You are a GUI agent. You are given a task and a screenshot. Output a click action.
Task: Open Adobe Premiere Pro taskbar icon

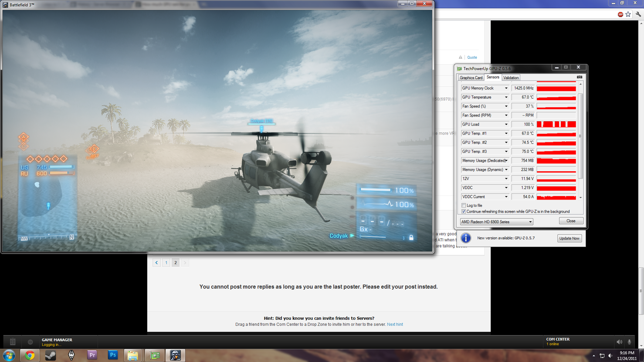pyautogui.click(x=92, y=355)
